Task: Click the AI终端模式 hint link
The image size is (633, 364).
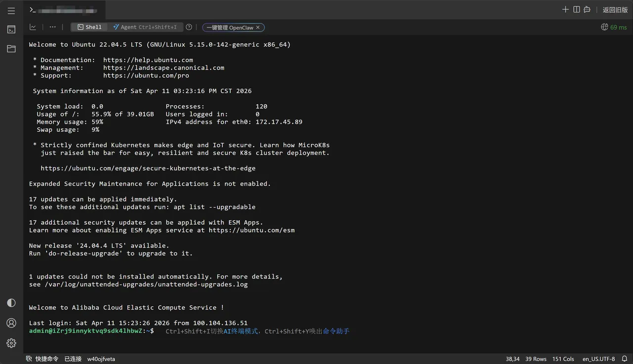Action: 241,331
